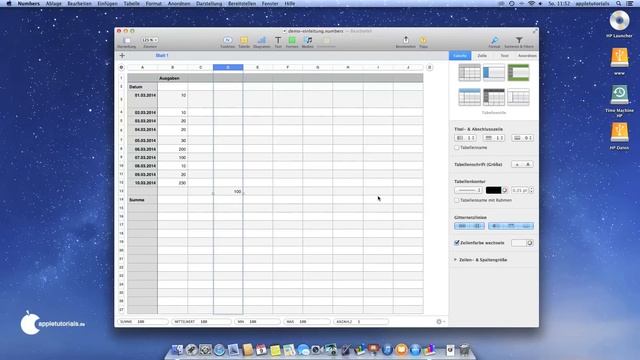The width and height of the screenshot is (640, 360).
Task: Choose the blue sidebar table style
Action: [494, 73]
